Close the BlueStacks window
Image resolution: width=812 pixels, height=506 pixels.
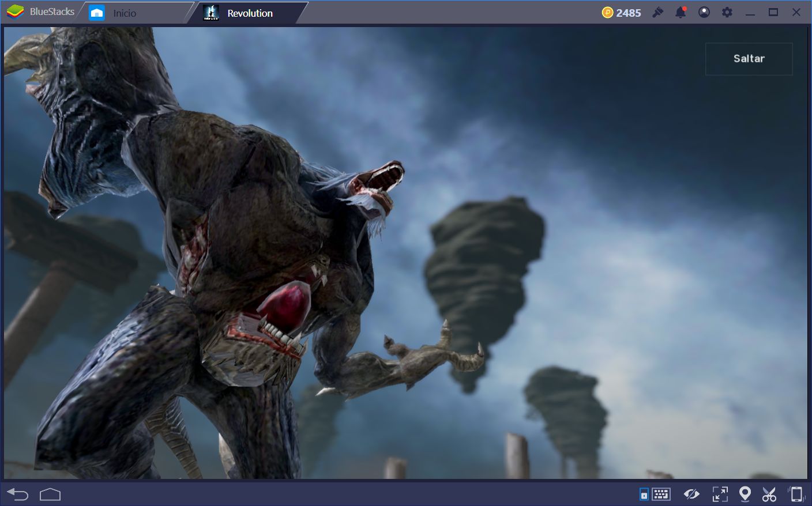pyautogui.click(x=796, y=12)
